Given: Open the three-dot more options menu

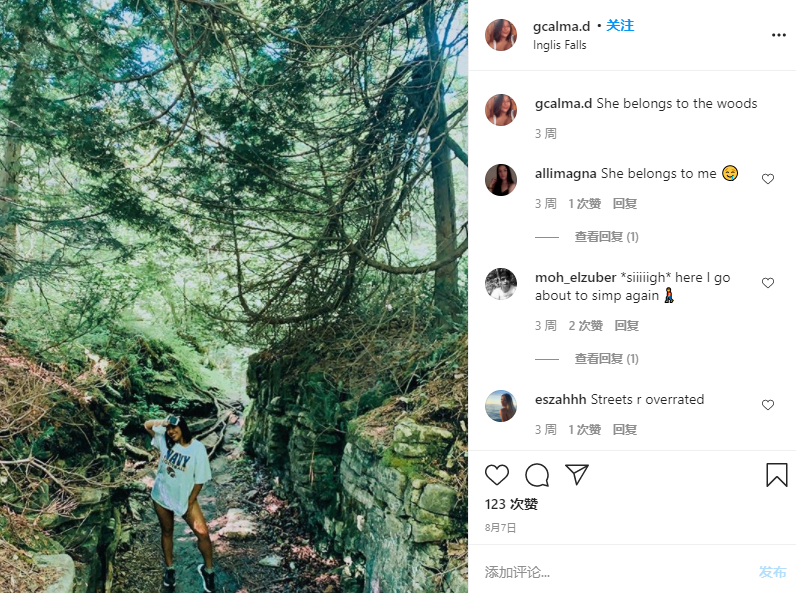Looking at the screenshot, I should click(778, 35).
